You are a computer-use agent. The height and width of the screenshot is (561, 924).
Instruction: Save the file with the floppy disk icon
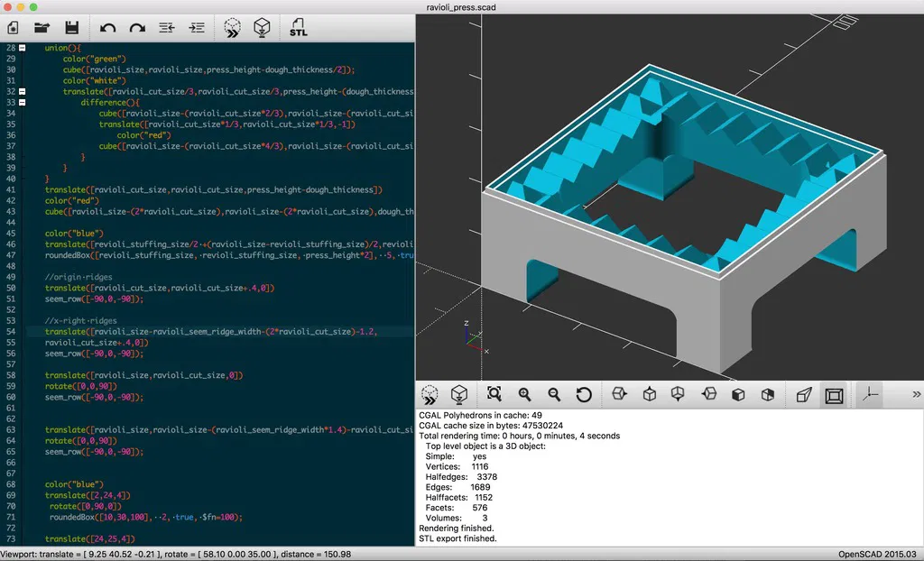[x=72, y=28]
